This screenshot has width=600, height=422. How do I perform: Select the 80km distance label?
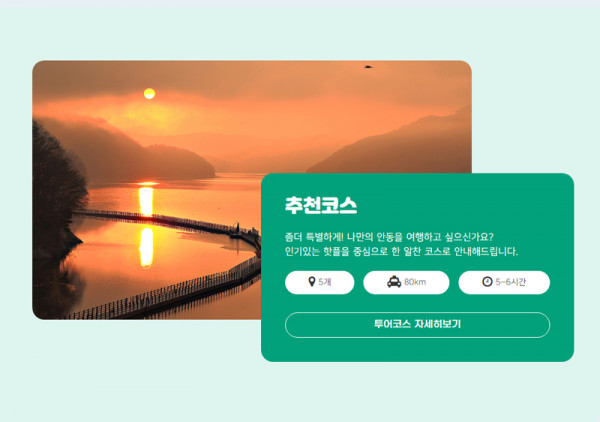(415, 282)
